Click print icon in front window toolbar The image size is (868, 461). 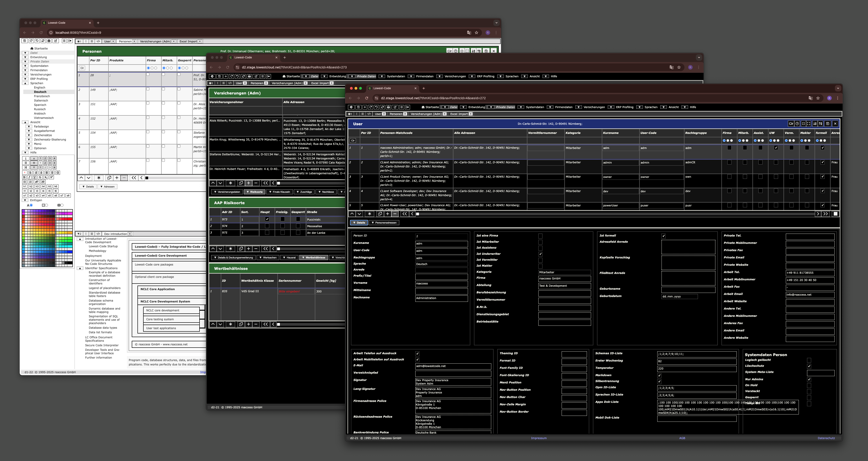(389, 107)
